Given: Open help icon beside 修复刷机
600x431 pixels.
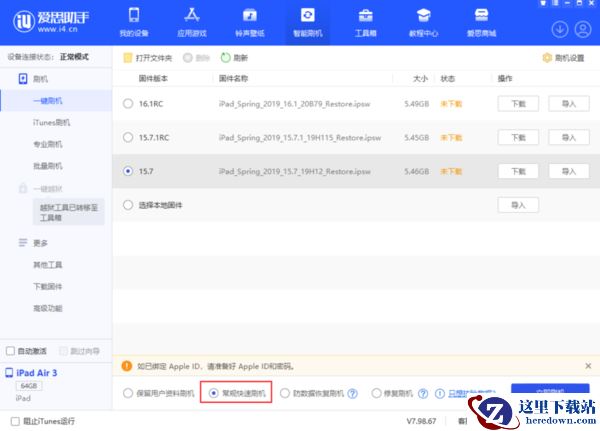Looking at the screenshot, I should tap(423, 393).
